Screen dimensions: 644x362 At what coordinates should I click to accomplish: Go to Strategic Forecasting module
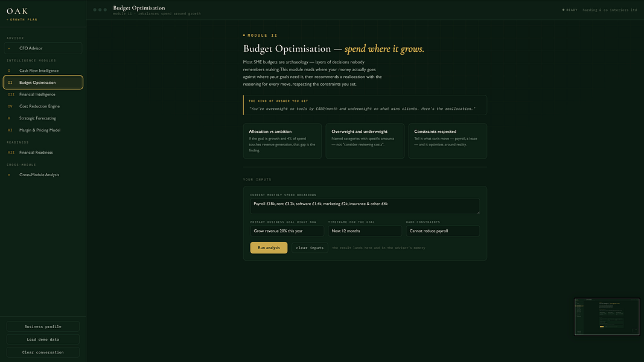coord(43,118)
